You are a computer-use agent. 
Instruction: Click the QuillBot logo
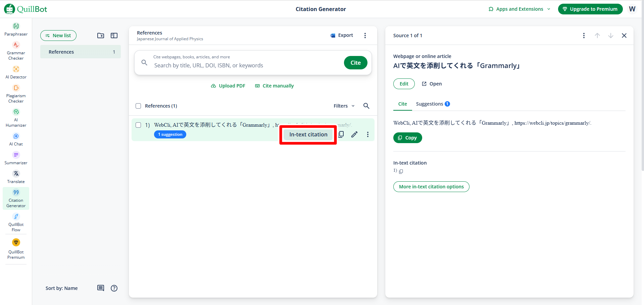click(26, 9)
